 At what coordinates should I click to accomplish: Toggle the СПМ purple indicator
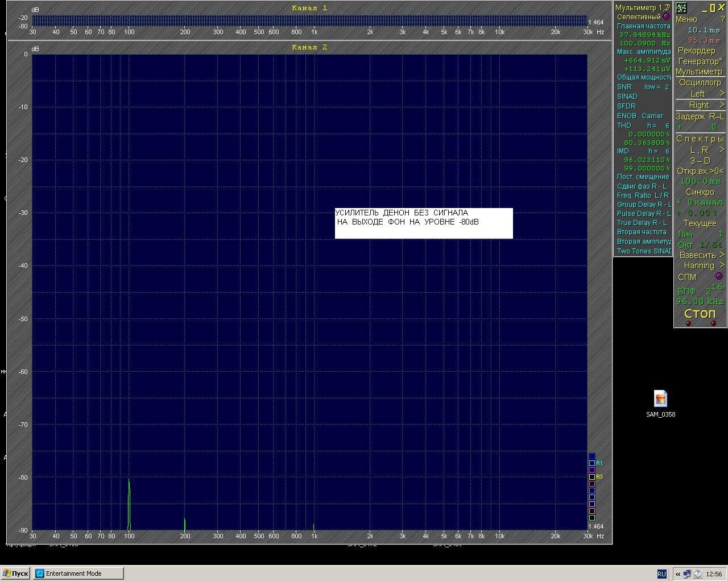click(719, 276)
